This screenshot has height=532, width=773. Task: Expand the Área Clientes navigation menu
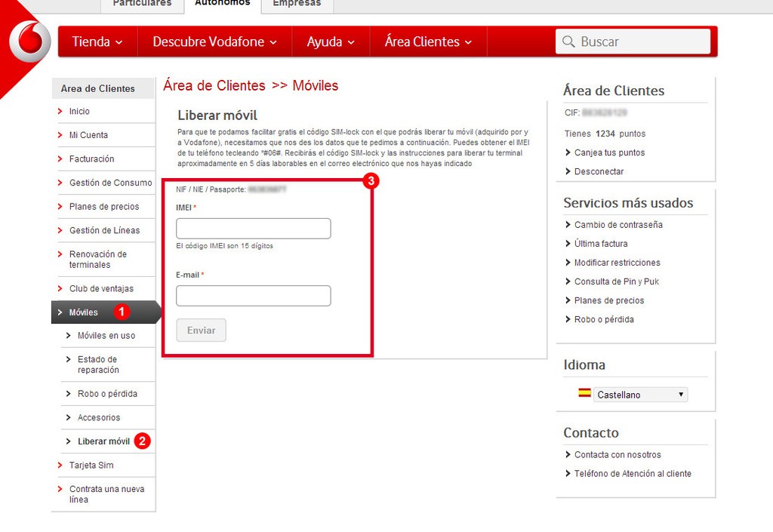pos(428,42)
